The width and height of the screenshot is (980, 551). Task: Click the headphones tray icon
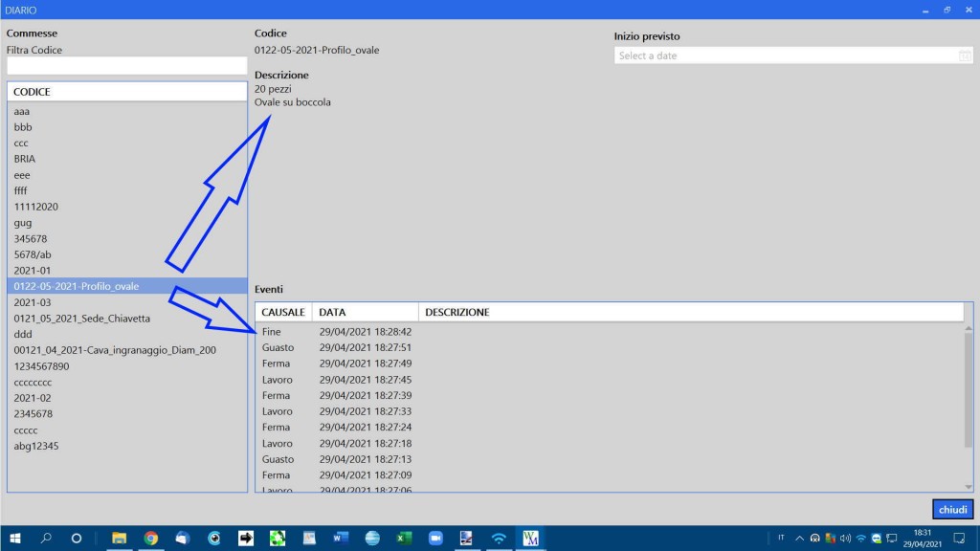(x=815, y=538)
